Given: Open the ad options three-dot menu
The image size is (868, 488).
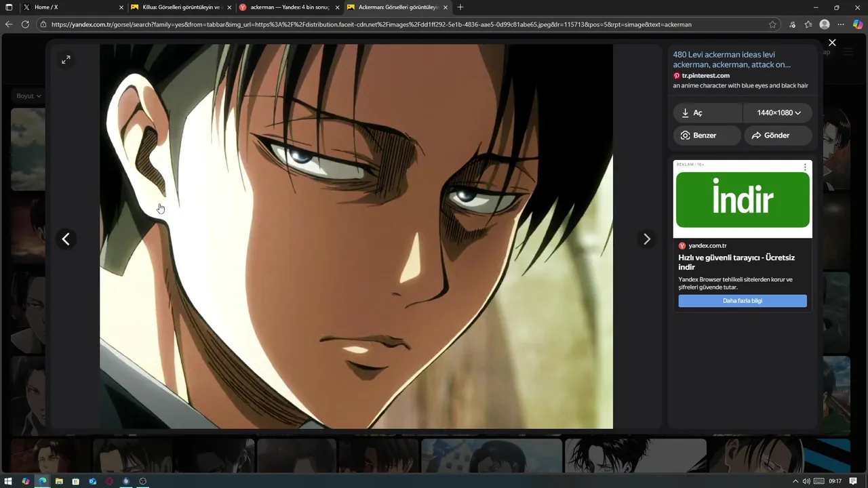Looking at the screenshot, I should [805, 167].
